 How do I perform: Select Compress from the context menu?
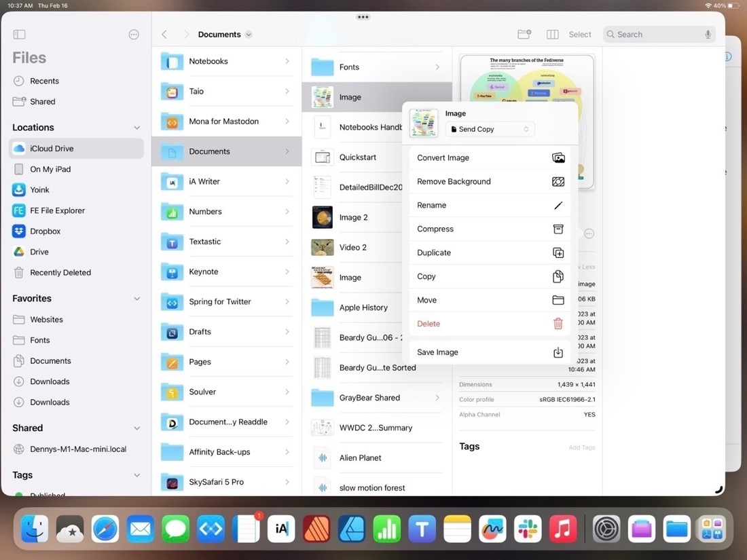435,229
